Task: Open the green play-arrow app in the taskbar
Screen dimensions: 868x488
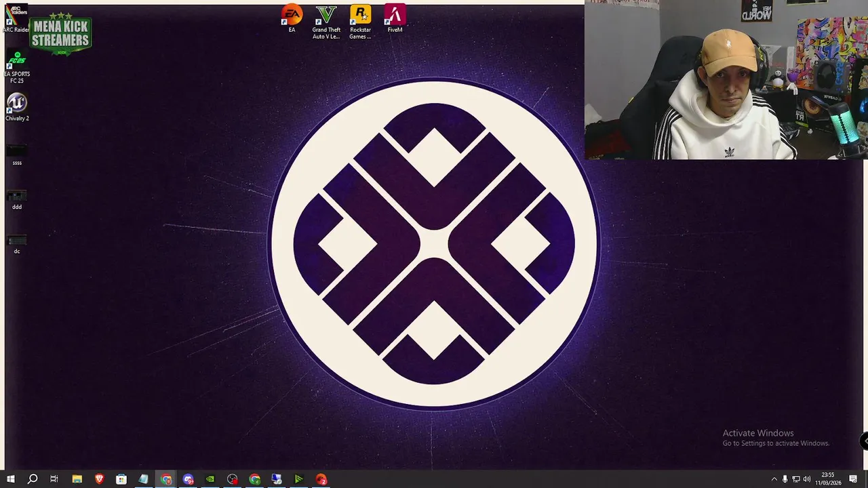Action: click(298, 479)
